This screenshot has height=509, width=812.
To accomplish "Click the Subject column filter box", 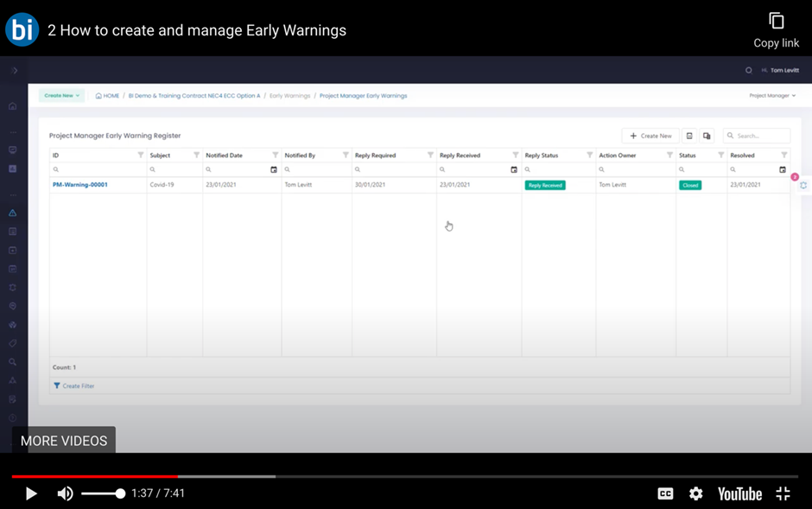I will pos(174,169).
